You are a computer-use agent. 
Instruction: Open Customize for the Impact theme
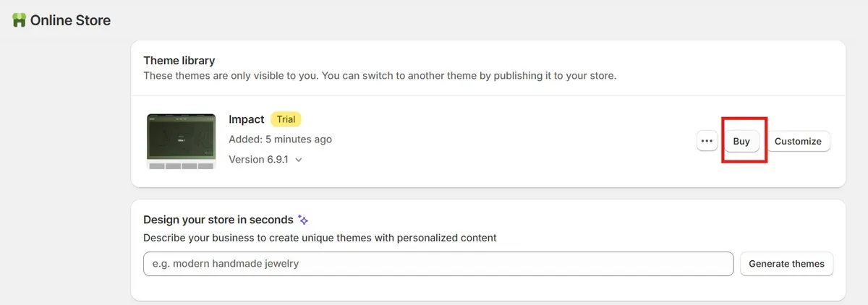coord(798,141)
